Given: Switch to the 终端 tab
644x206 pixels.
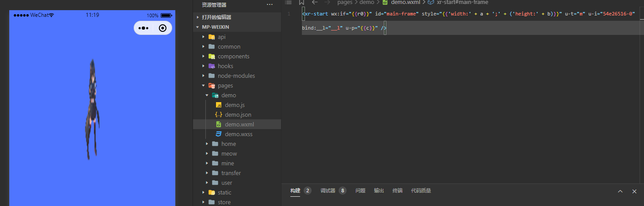Looking at the screenshot, I should coord(397,191).
